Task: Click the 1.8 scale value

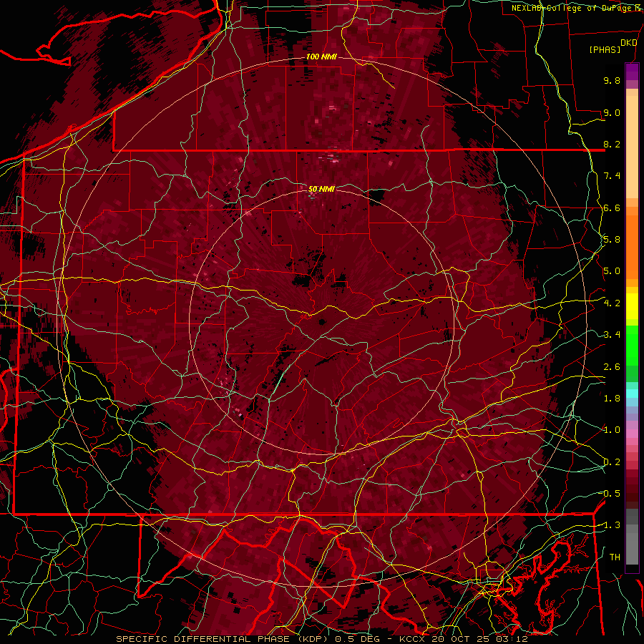Action: point(612,399)
